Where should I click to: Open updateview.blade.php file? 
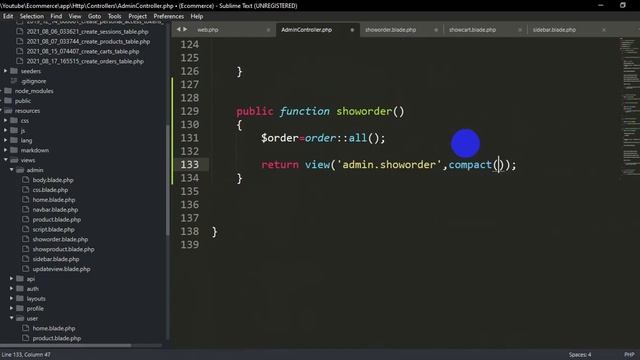[62, 269]
